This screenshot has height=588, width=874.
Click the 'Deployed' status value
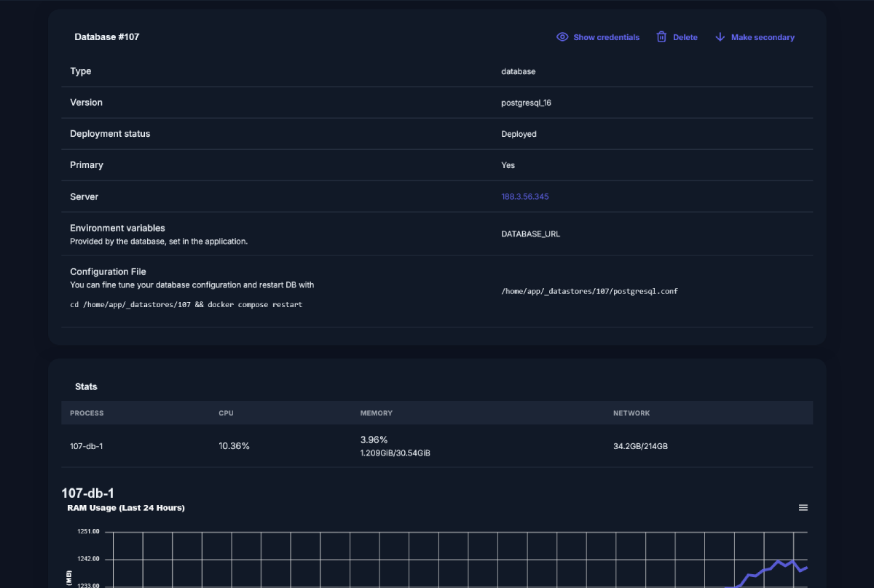[519, 134]
